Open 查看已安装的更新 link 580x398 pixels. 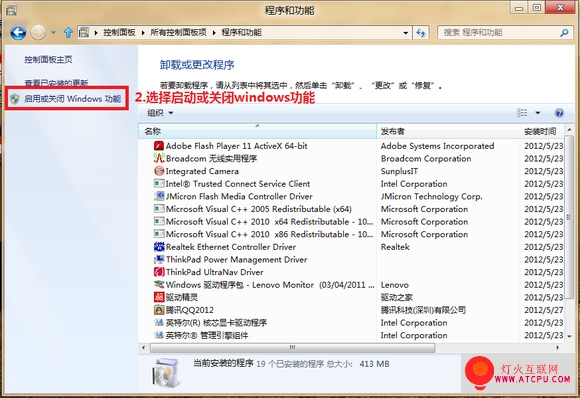(56, 82)
